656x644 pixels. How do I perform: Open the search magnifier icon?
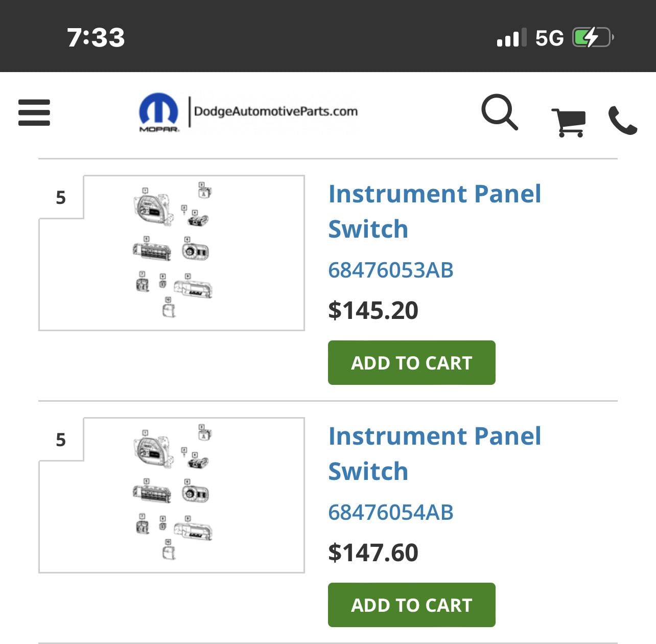click(x=499, y=112)
